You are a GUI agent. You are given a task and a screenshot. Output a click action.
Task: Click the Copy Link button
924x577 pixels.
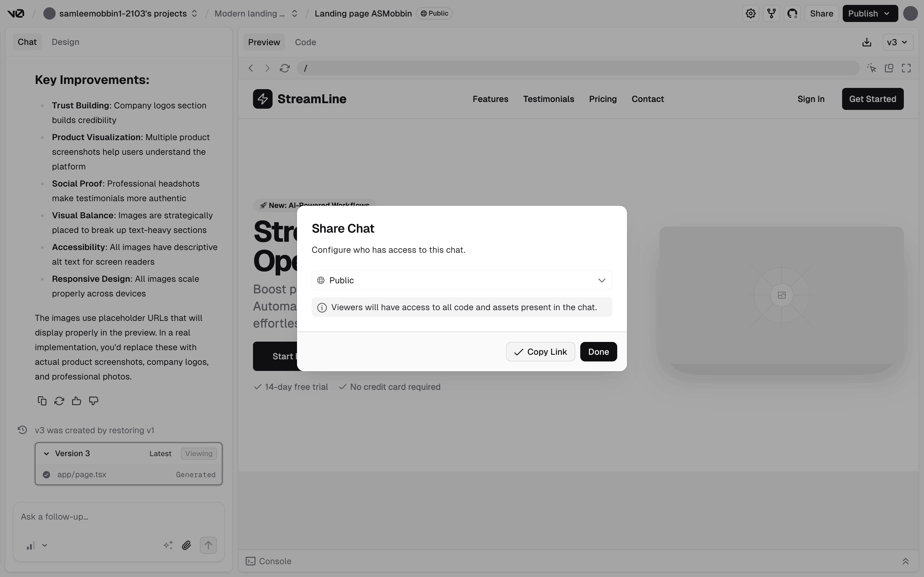point(540,352)
